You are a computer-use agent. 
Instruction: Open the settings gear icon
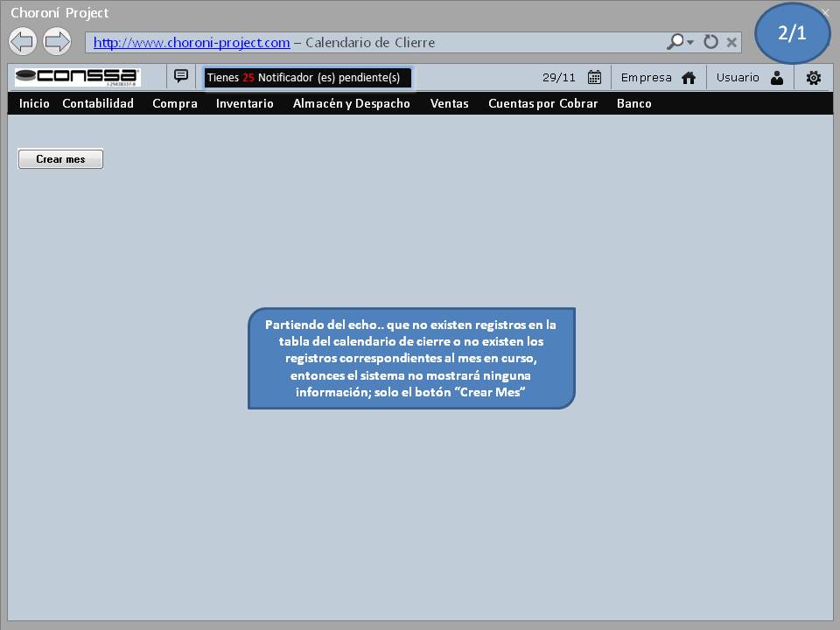click(813, 78)
